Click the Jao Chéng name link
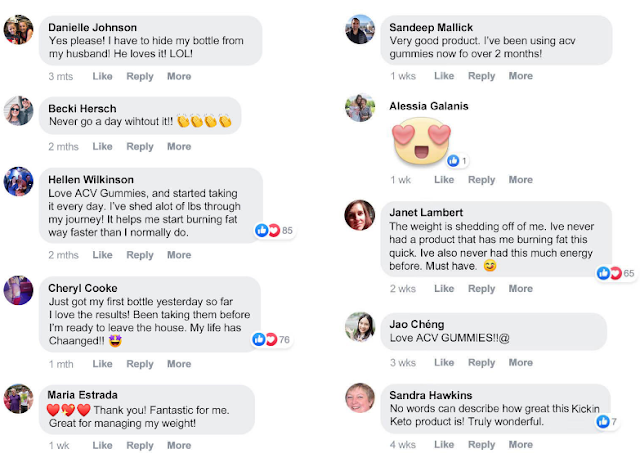The width and height of the screenshot is (640, 458). (x=417, y=325)
